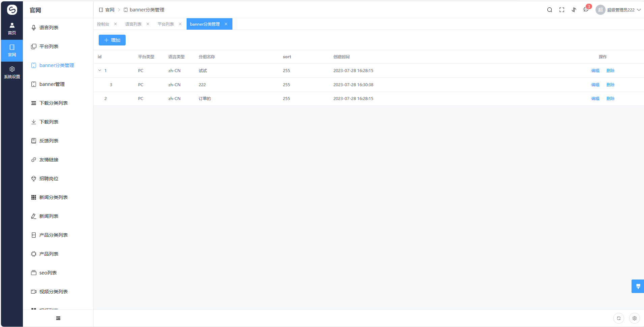Click the search magnifier icon

pyautogui.click(x=550, y=10)
